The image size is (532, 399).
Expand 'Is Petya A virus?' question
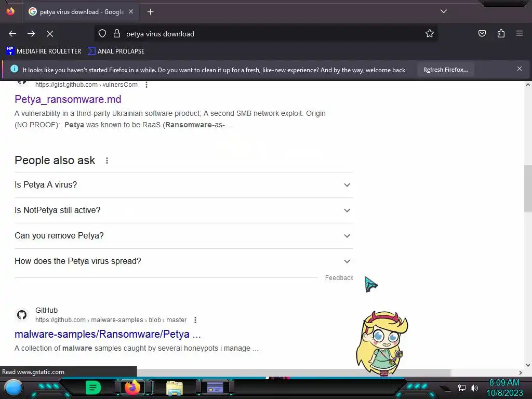tap(184, 185)
